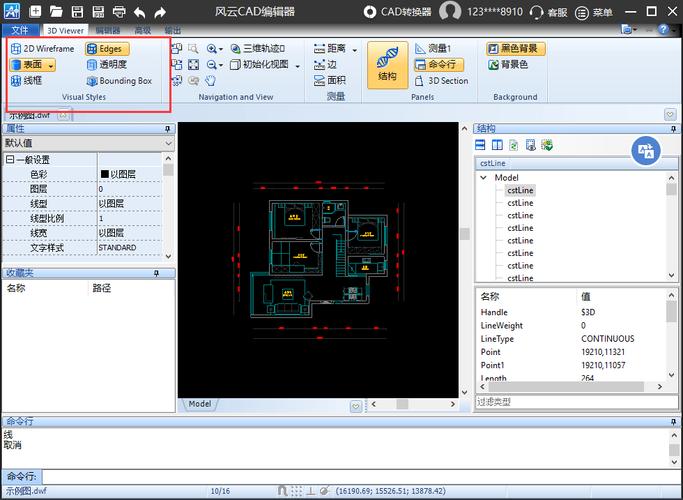Open the 文件 file menu
The image size is (683, 500).
(x=20, y=30)
